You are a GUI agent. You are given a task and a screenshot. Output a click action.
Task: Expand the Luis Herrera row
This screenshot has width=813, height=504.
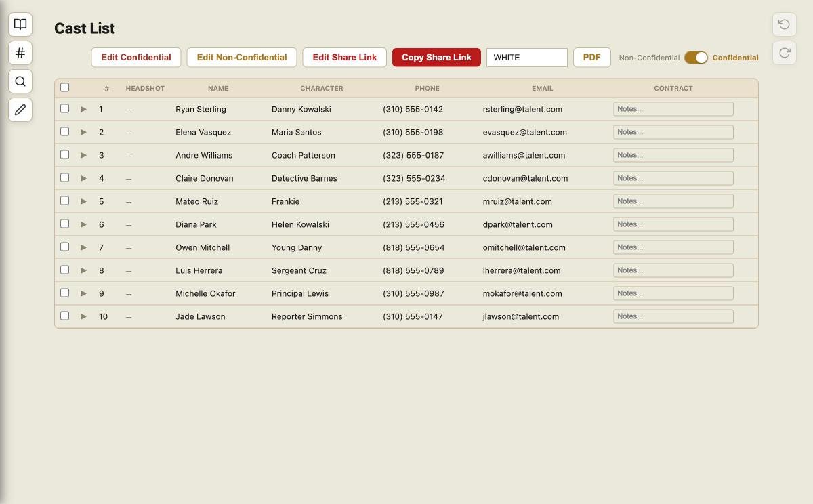tap(83, 270)
